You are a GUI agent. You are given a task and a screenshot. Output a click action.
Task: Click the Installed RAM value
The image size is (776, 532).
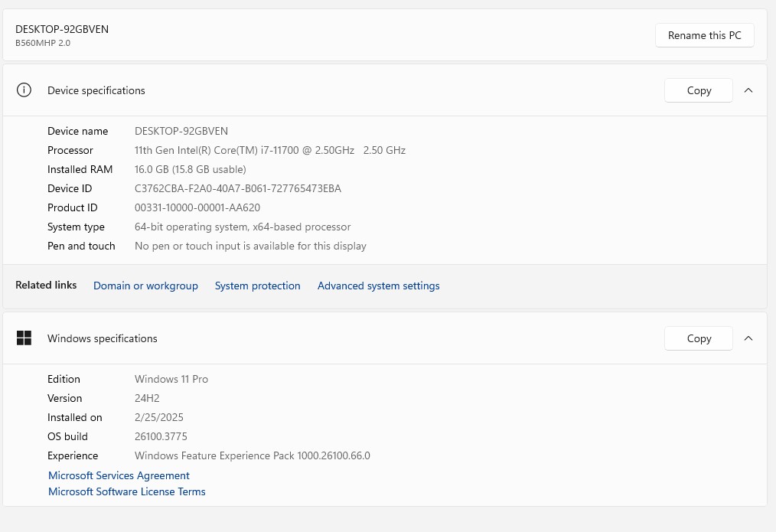click(x=191, y=169)
